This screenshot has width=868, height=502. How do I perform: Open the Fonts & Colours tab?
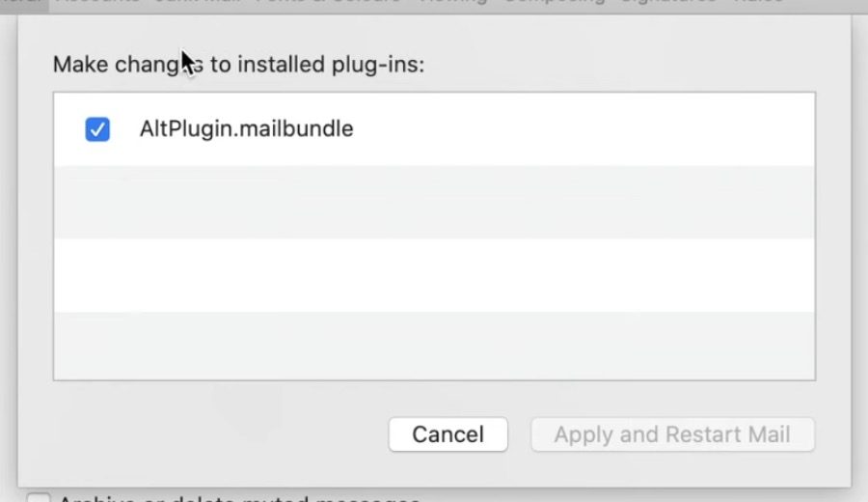coord(311,2)
